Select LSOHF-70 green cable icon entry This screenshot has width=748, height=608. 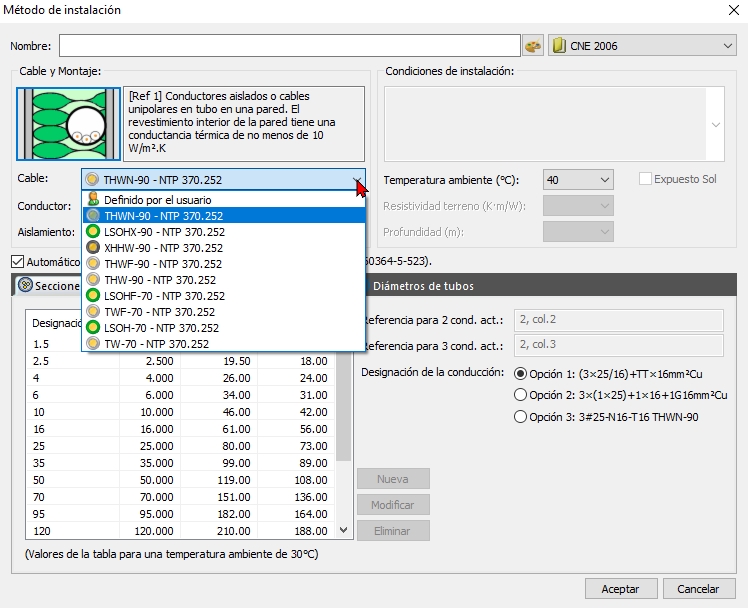[x=93, y=296]
